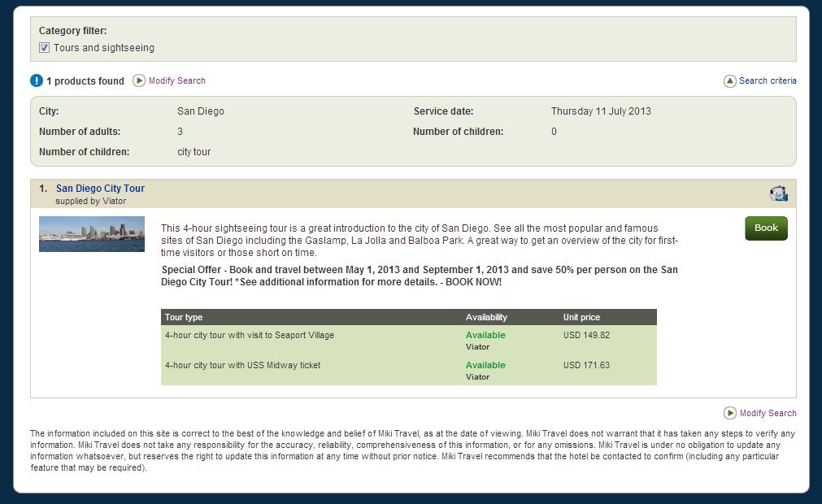Click the Unit price column header
822x504 pixels.
coord(581,317)
